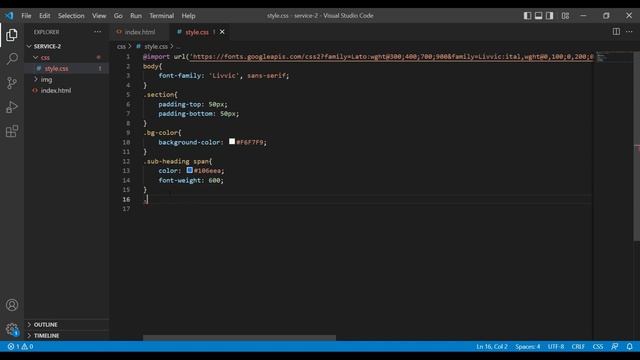Open notifications bell in status bar
Image resolution: width=640 pixels, height=360 pixels.
(629, 347)
